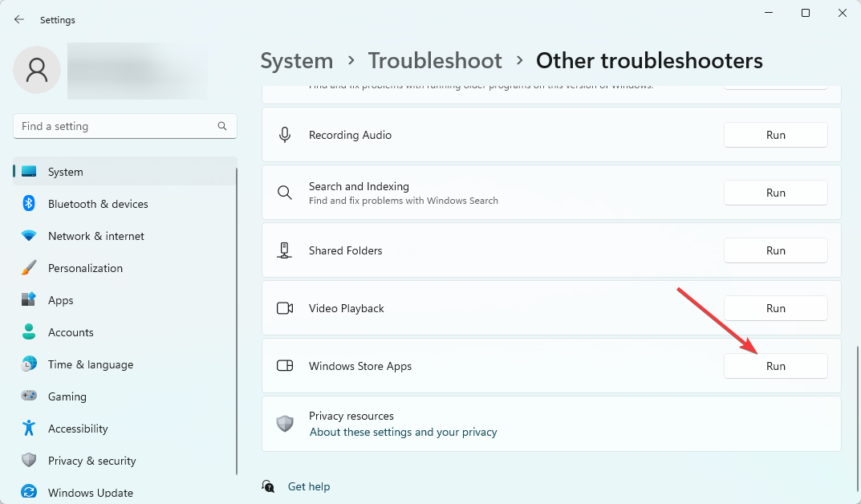Screen dimensions: 861x504
Task: Open Bluetooth & devices settings
Action: click(x=125, y=204)
